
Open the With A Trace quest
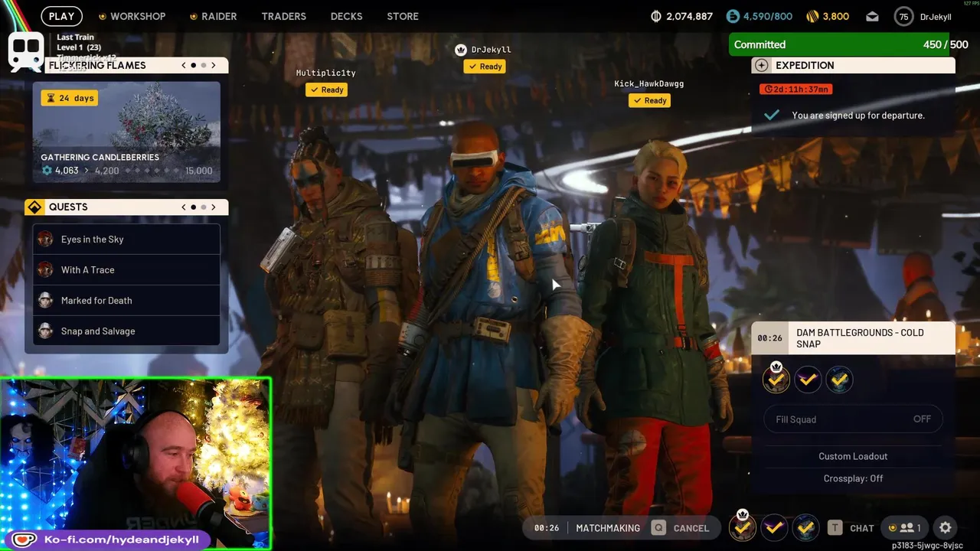[126, 269]
